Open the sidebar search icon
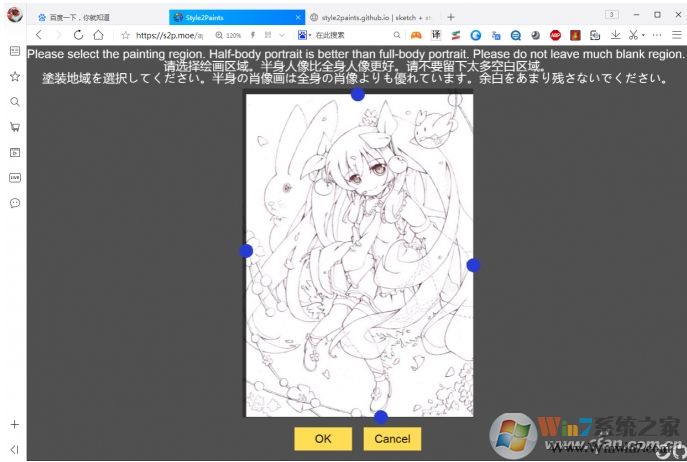Viewport: 687px width, 462px height. click(x=15, y=102)
